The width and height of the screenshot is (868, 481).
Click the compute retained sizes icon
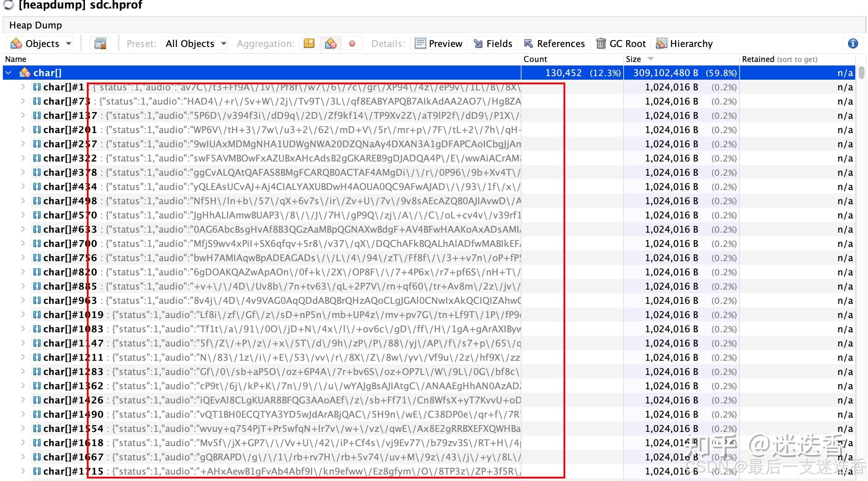[x=100, y=44]
